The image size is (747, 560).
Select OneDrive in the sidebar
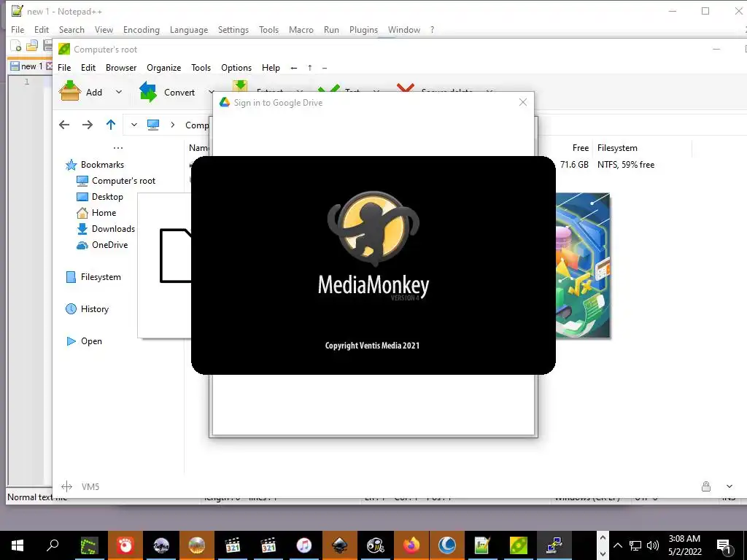(109, 245)
